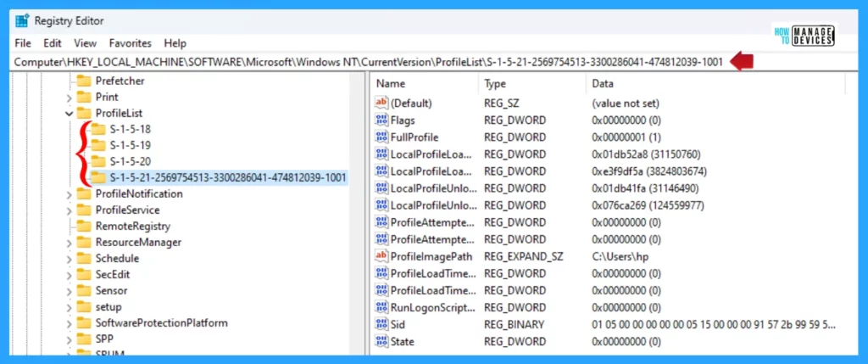
Task: Select the Sid value name
Action: (x=398, y=325)
